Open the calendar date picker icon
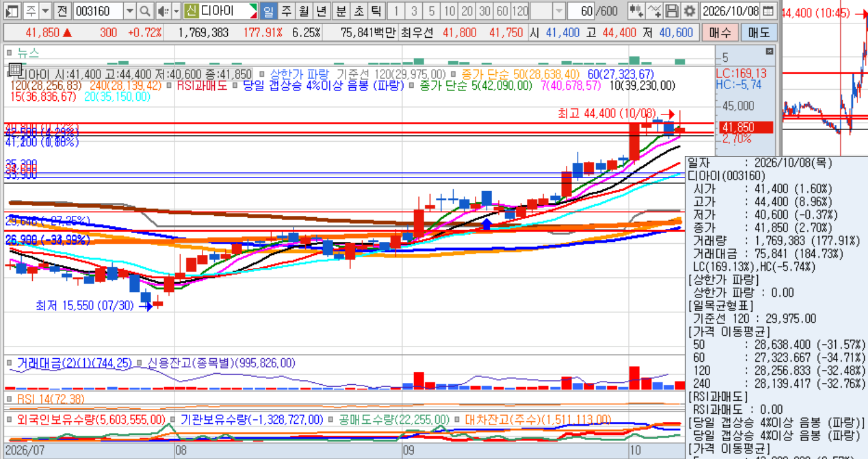Screen dimensions: 868x459 [768, 11]
